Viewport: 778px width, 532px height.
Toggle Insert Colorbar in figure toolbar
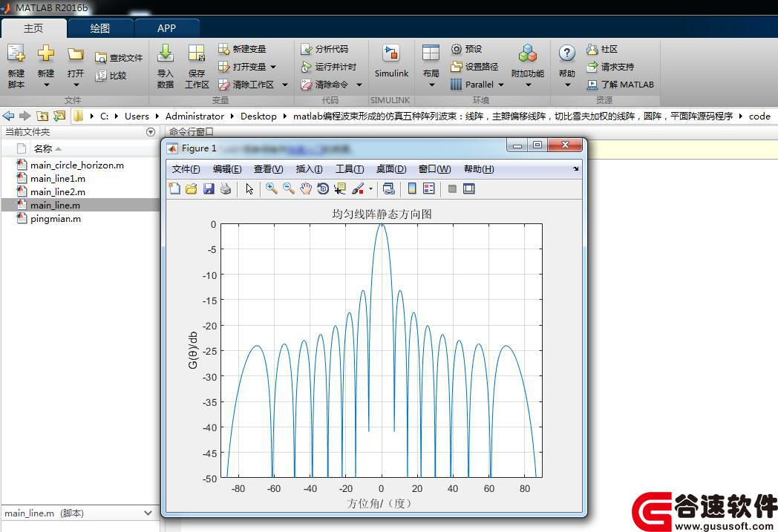pos(412,188)
